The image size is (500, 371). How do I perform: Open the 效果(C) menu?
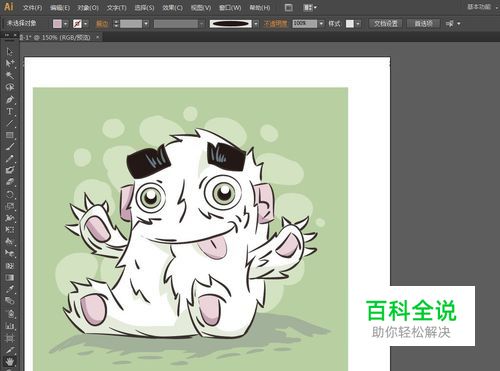pyautogui.click(x=172, y=7)
